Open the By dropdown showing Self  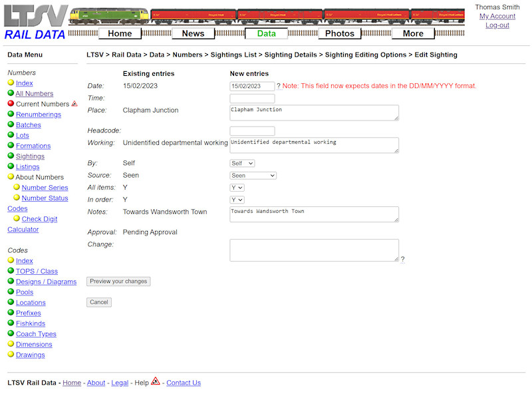tap(242, 163)
